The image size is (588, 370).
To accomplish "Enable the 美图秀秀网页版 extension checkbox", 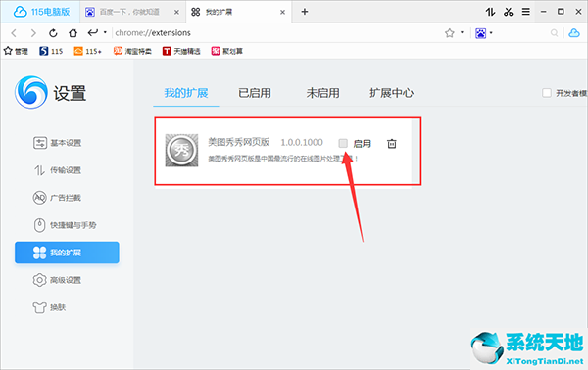I will tap(343, 143).
